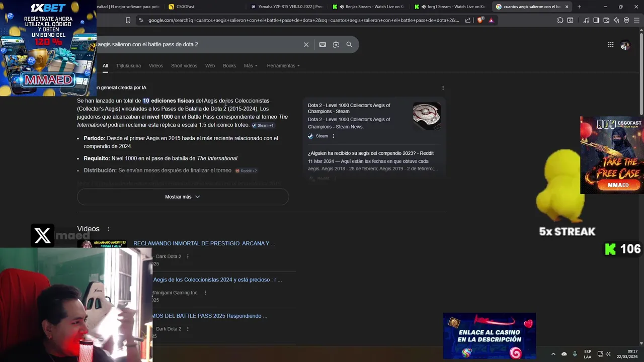This screenshot has width=644, height=362.
Task: Clear the Google search box text
Action: 306,44
